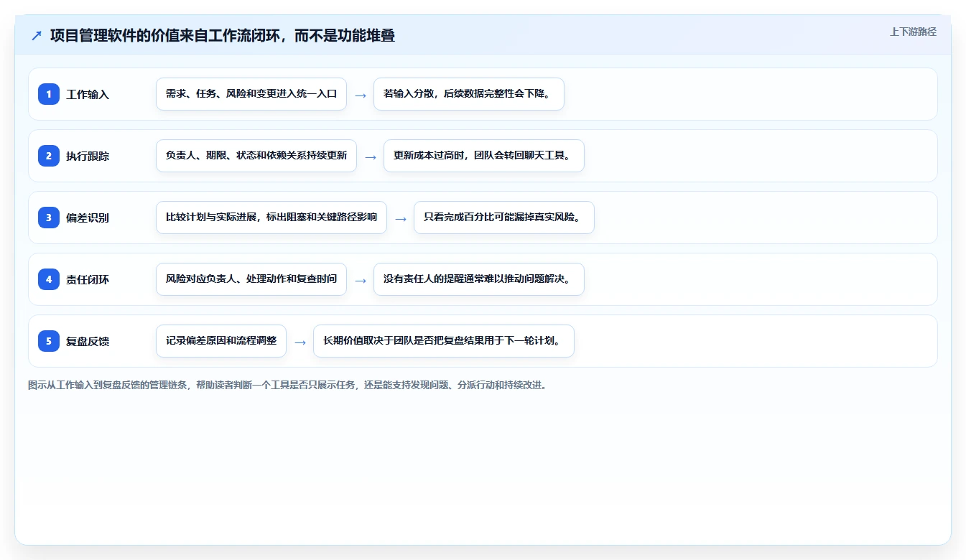Click box 风险对应负责人、处理动作和复查时间
Image resolution: width=966 pixels, height=560 pixels.
pos(251,279)
